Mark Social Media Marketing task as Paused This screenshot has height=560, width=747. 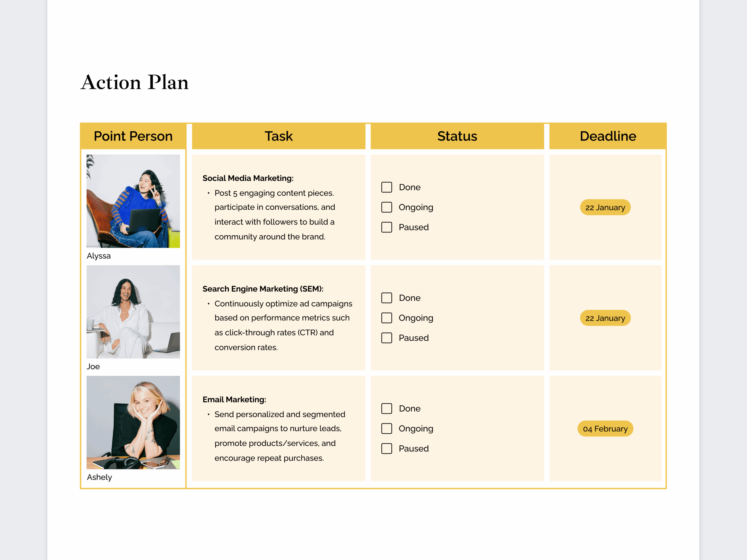point(387,227)
